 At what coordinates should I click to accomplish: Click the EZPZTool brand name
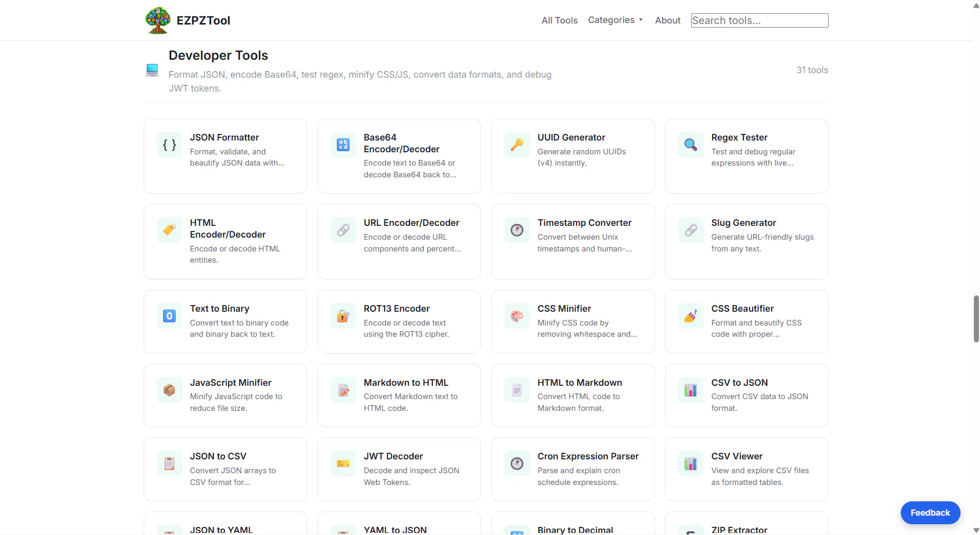(203, 20)
